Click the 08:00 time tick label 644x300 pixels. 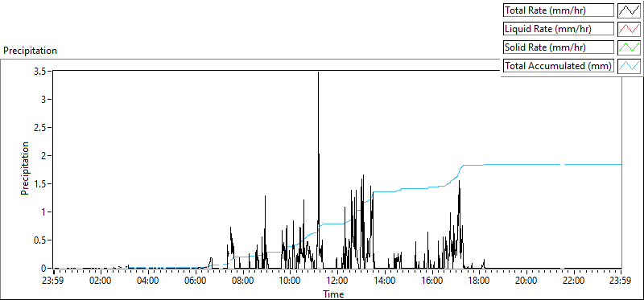point(243,281)
